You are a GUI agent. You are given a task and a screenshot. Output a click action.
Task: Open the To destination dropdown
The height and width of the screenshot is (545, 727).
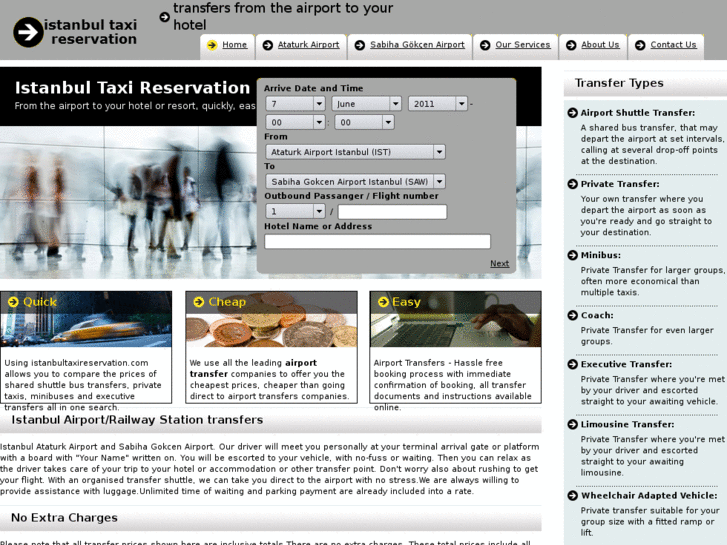[356, 181]
